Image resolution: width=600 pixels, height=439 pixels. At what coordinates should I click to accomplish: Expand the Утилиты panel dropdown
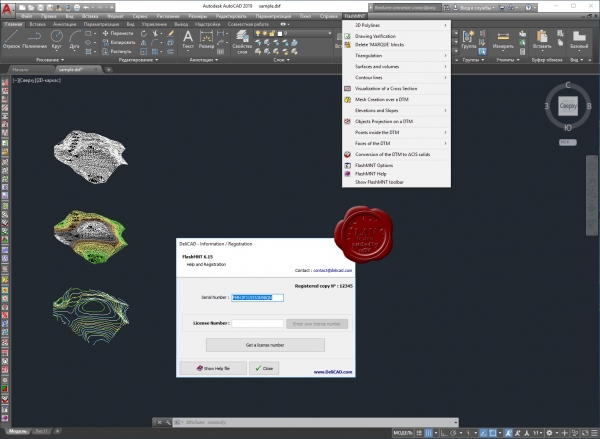[x=508, y=60]
